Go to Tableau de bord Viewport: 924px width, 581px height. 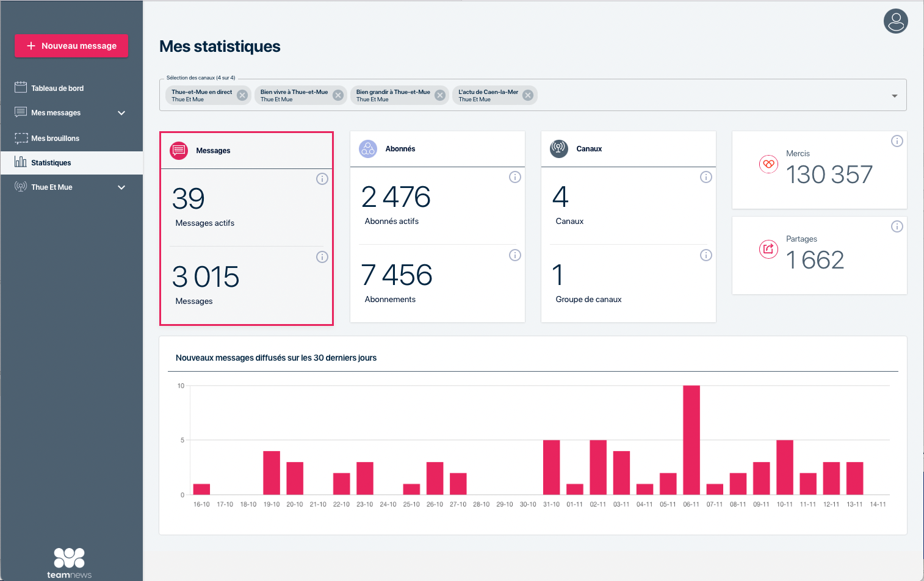coord(57,88)
